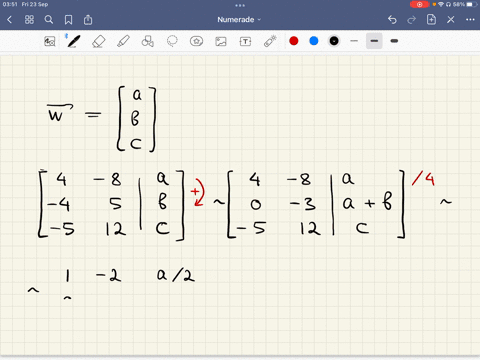Open the Numerade document title dropdown
This screenshot has width=480, height=360.
239,20
